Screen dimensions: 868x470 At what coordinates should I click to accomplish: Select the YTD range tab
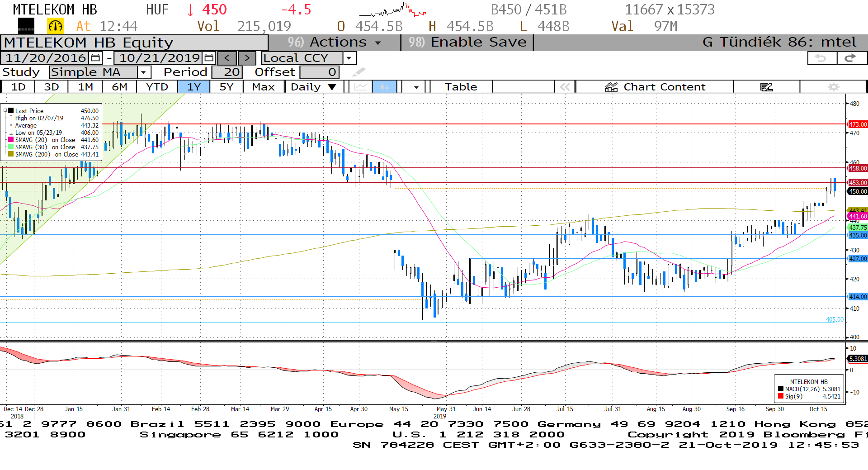pyautogui.click(x=157, y=87)
